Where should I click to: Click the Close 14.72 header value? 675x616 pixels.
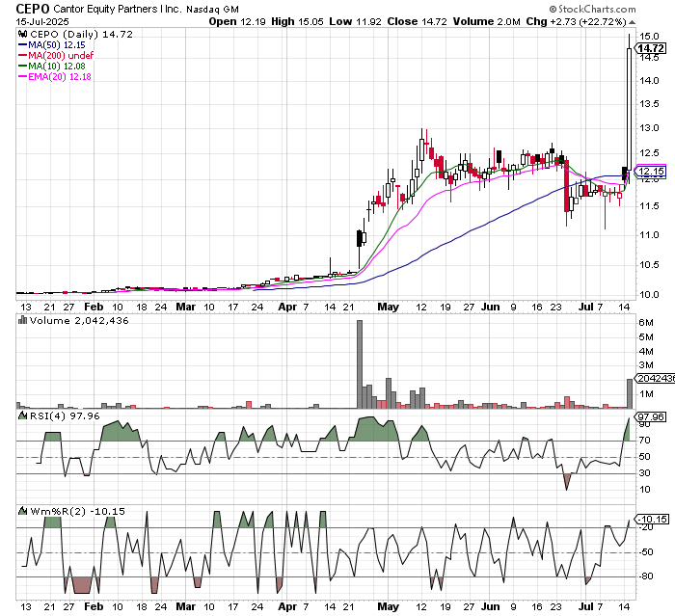coord(417,21)
